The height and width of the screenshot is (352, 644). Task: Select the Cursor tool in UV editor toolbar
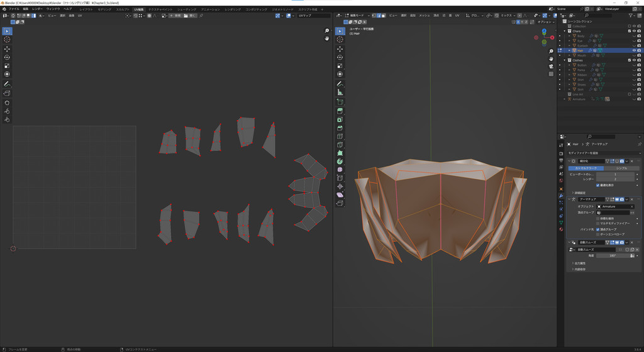click(7, 40)
